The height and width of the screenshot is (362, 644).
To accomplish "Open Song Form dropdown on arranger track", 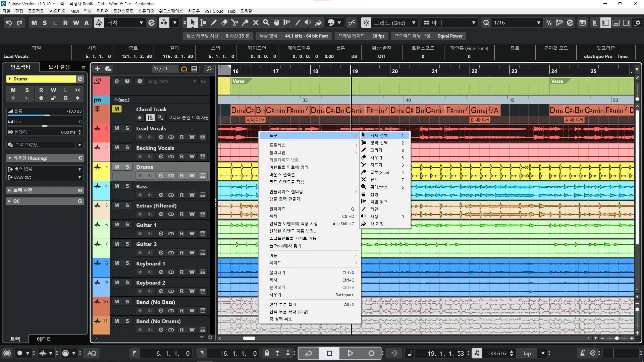I will (x=171, y=81).
